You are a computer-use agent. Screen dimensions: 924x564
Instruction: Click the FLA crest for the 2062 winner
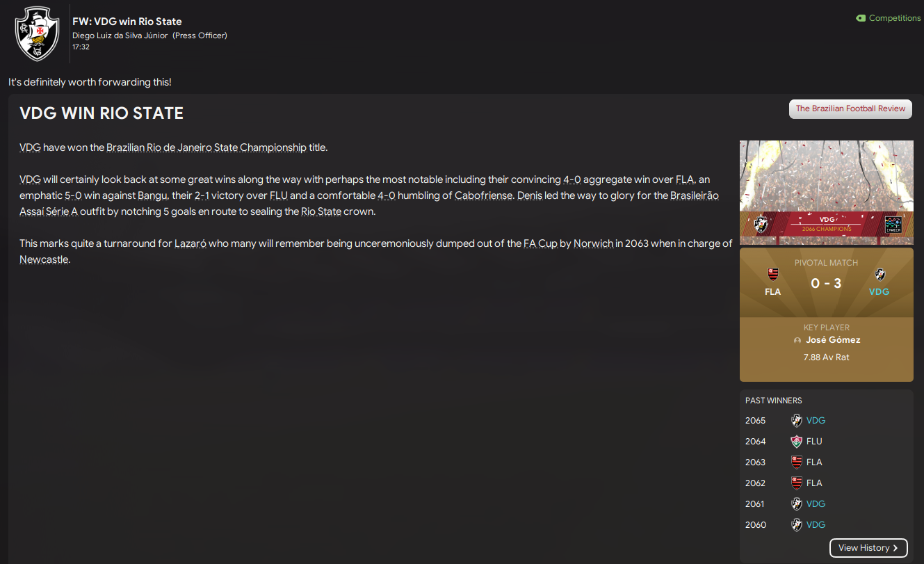point(797,483)
